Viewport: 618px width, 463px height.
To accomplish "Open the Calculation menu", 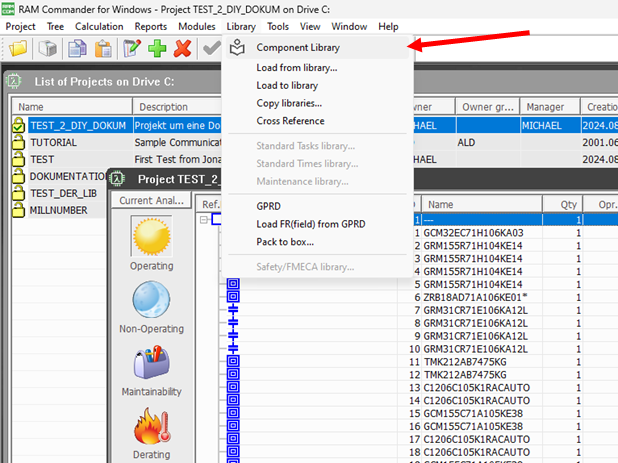I will (x=99, y=26).
